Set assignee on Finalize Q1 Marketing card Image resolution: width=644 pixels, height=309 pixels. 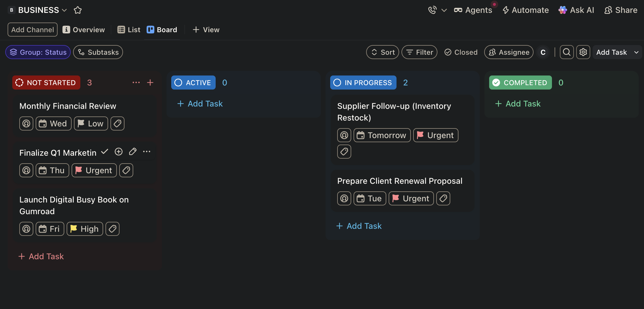[26, 170]
